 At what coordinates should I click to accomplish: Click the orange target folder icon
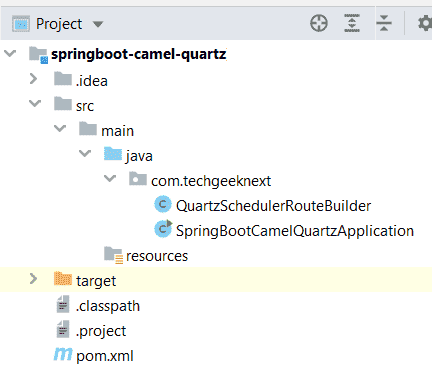63,279
